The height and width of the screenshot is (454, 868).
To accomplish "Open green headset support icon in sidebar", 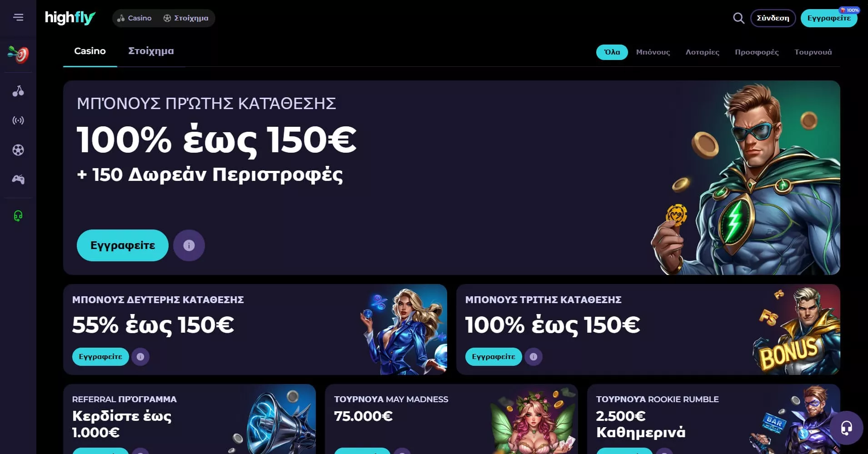I will pyautogui.click(x=18, y=215).
